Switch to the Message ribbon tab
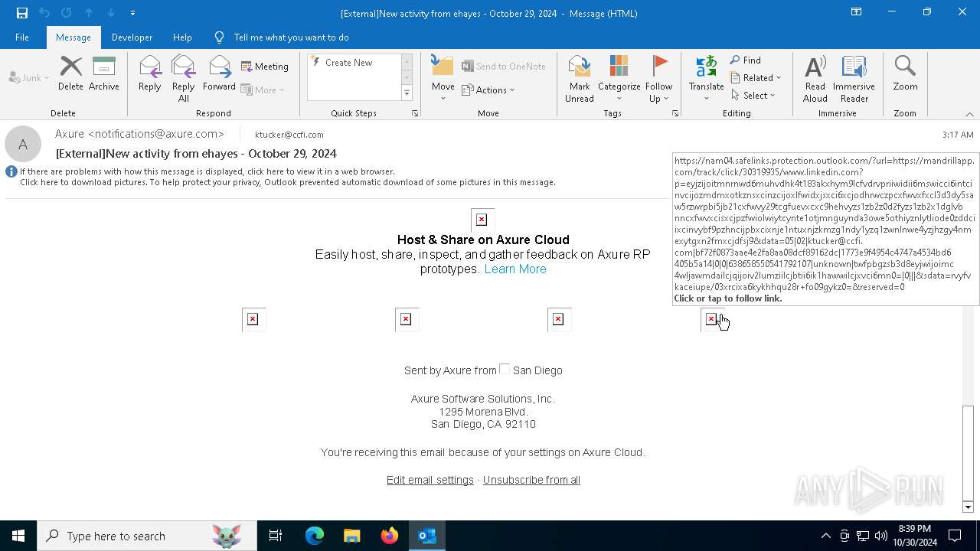 (73, 37)
